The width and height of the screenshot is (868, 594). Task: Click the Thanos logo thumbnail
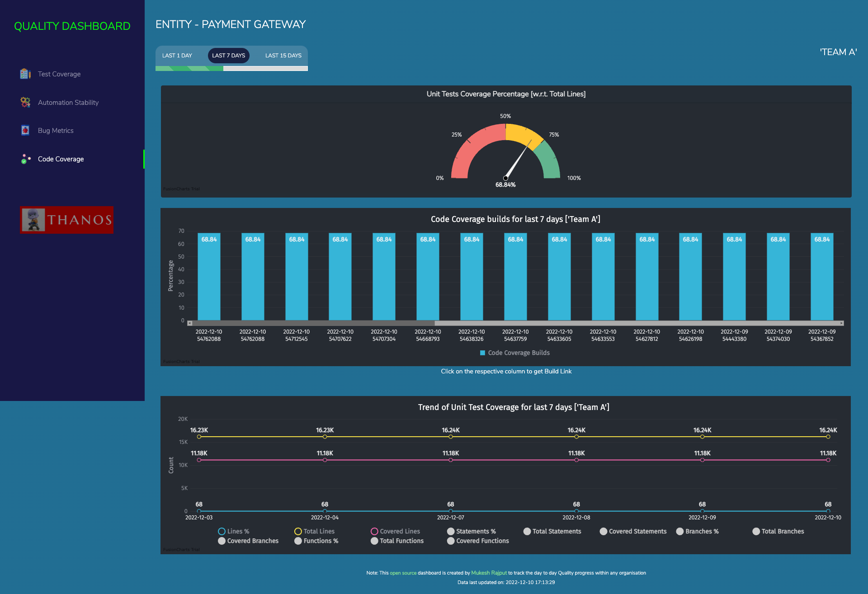click(66, 220)
